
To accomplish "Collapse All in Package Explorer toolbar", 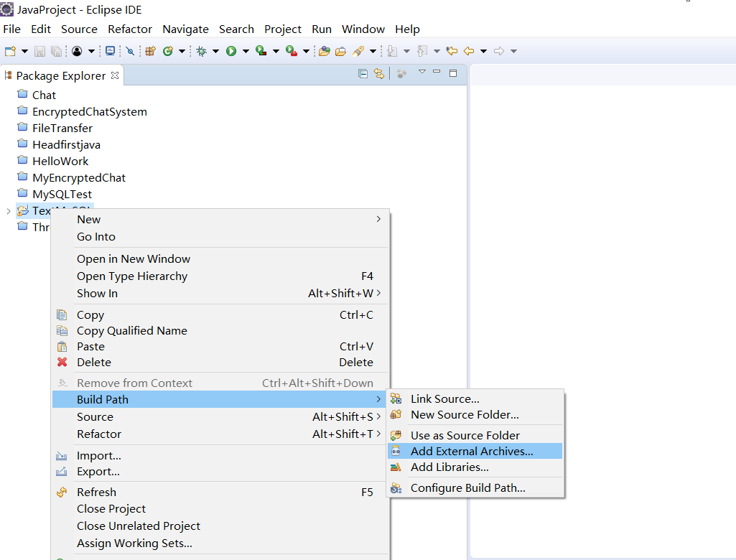I will coord(363,73).
